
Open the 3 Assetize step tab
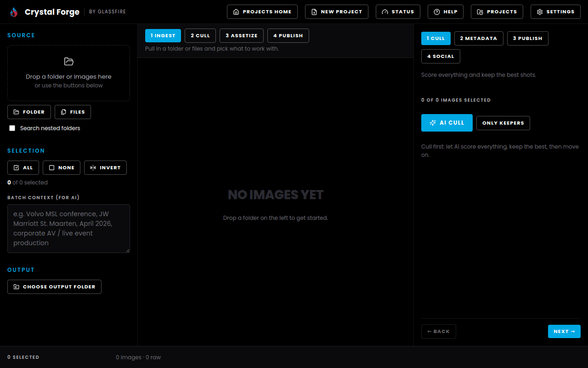242,36
